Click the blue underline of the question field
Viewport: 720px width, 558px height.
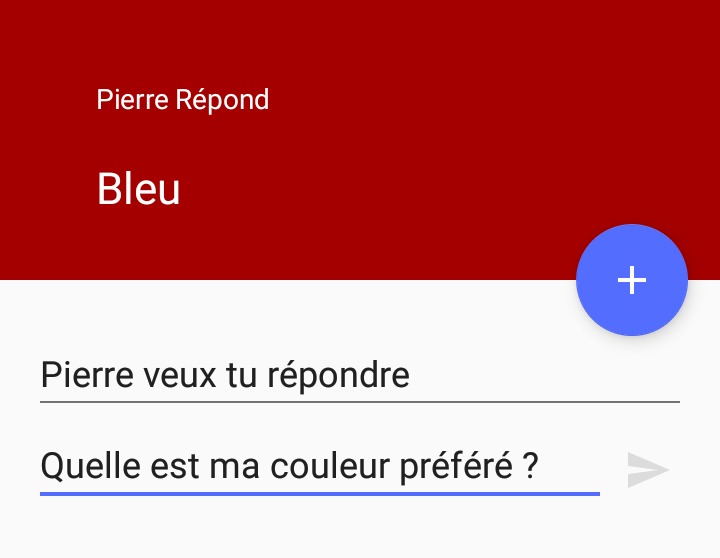(319, 493)
